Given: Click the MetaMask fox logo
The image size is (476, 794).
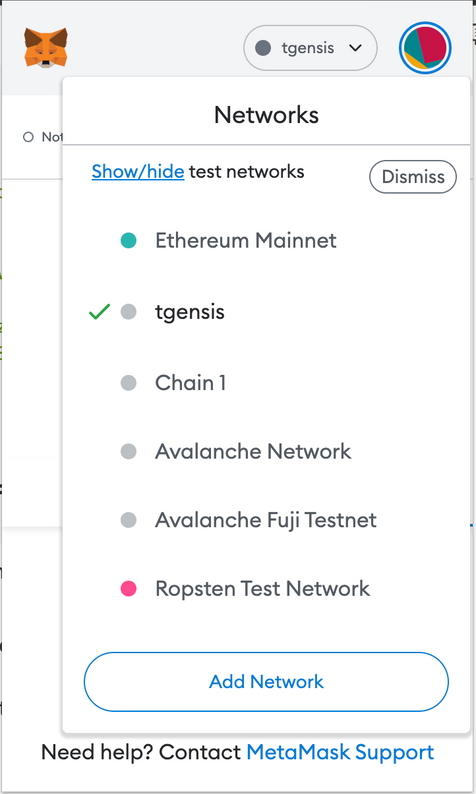Looking at the screenshot, I should 46,48.
